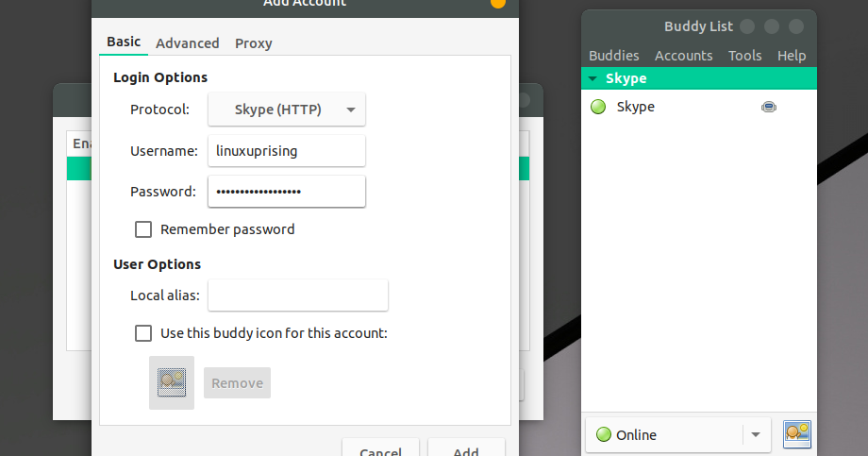Click the first window button of Buddy List

point(747,26)
